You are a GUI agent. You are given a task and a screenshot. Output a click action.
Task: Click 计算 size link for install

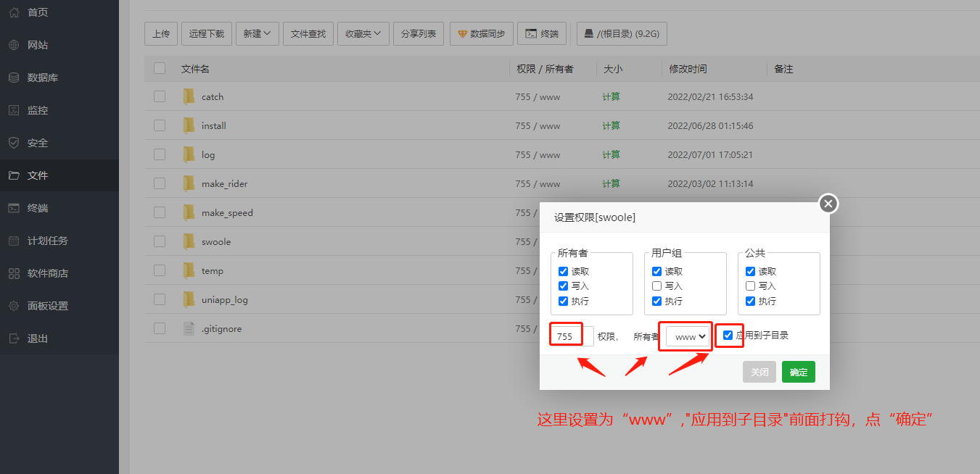pyautogui.click(x=612, y=125)
